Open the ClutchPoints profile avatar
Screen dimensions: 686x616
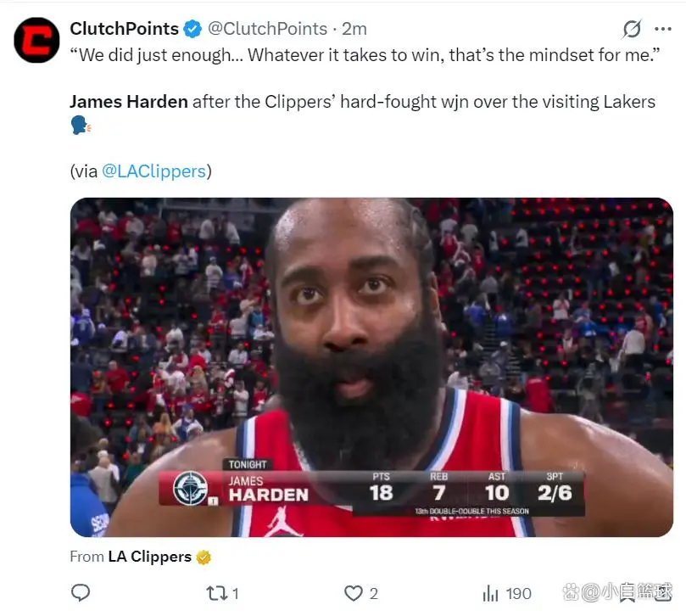tap(36, 40)
